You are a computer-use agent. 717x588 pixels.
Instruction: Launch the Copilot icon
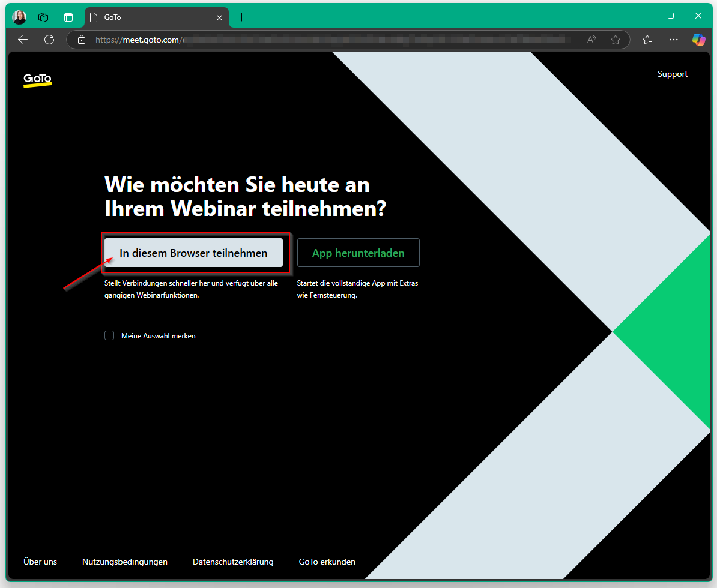[x=699, y=40]
